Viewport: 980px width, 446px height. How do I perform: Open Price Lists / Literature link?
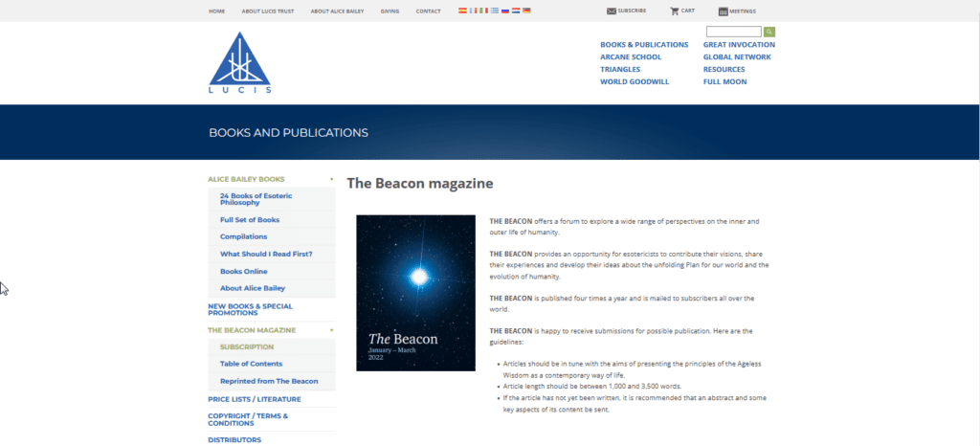(255, 399)
